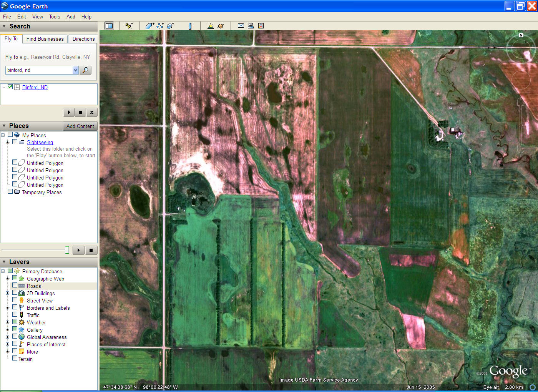The image size is (538, 392).
Task: Switch to Sky view planet icon
Action: 221,26
